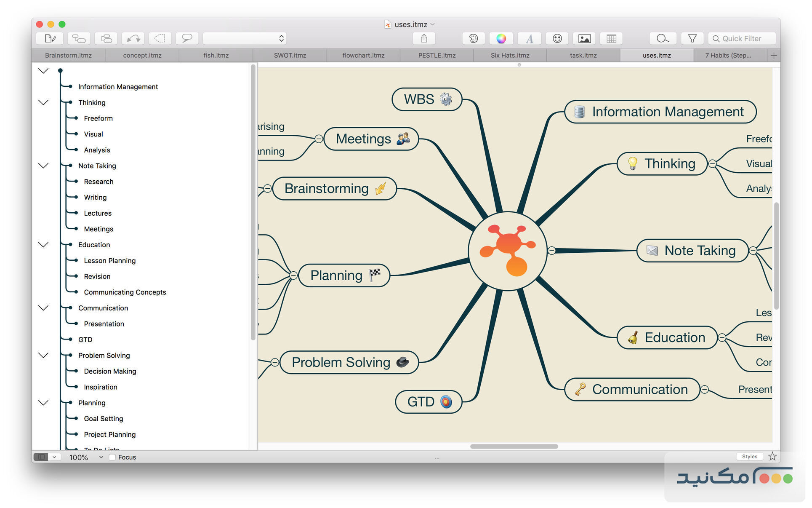
Task: Click the add child topic toolbar icon
Action: click(79, 39)
